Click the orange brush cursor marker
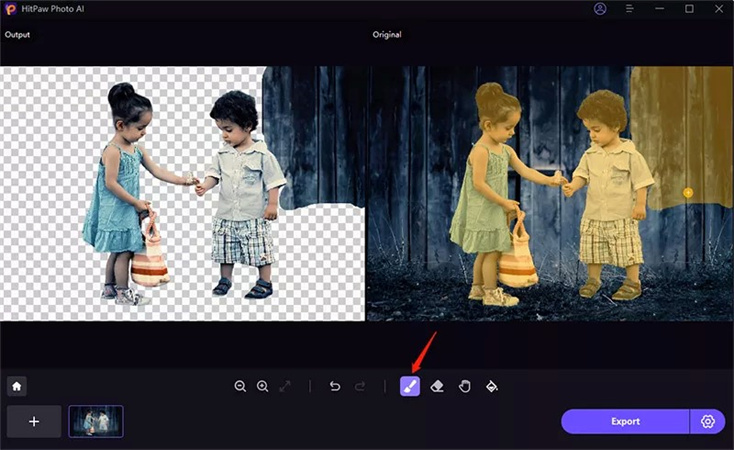734x450 pixels. (688, 191)
